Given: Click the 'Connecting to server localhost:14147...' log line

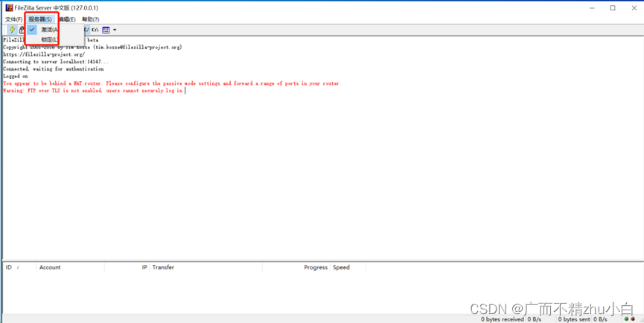Looking at the screenshot, I should click(x=56, y=62).
